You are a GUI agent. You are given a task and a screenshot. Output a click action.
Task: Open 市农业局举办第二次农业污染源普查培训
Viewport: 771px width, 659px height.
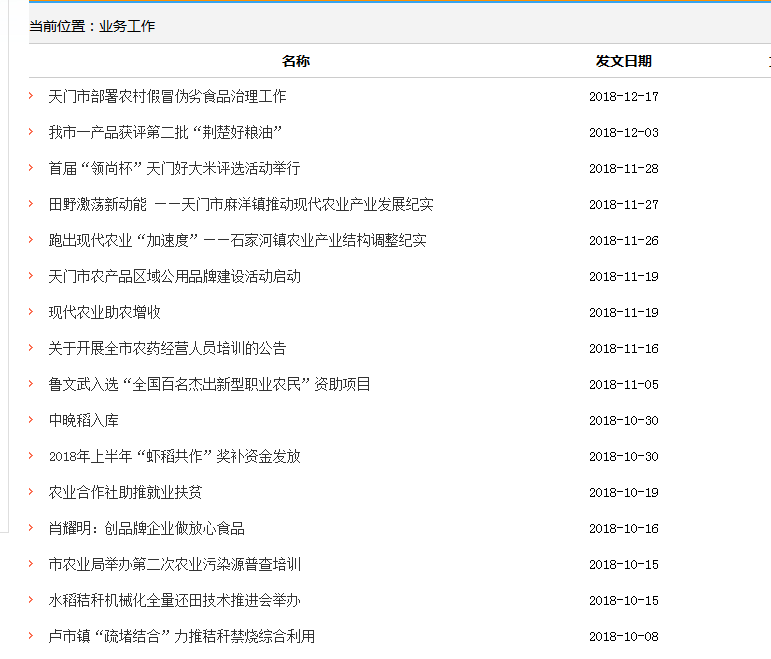tap(174, 564)
